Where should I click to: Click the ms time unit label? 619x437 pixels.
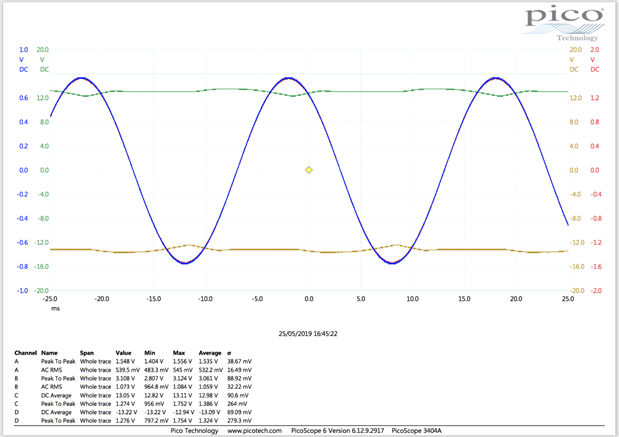coord(56,308)
